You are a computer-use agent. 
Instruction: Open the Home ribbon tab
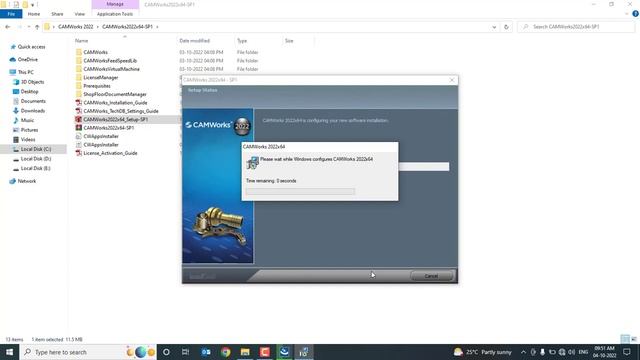pyautogui.click(x=34, y=14)
